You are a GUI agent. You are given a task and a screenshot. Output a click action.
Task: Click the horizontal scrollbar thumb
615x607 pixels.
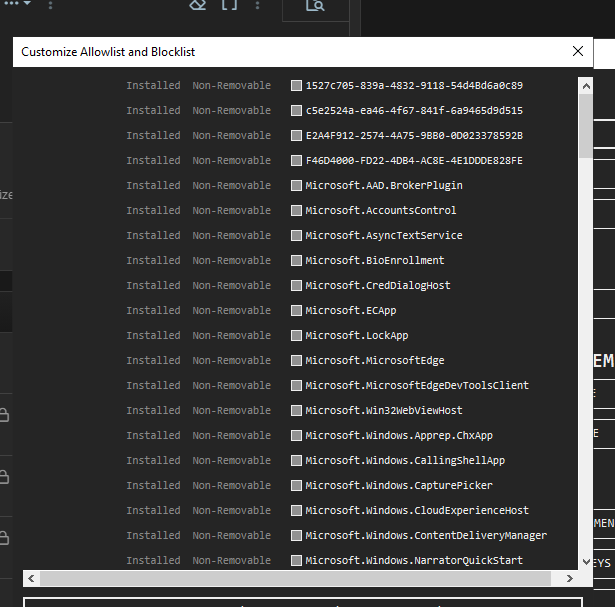coord(295,578)
